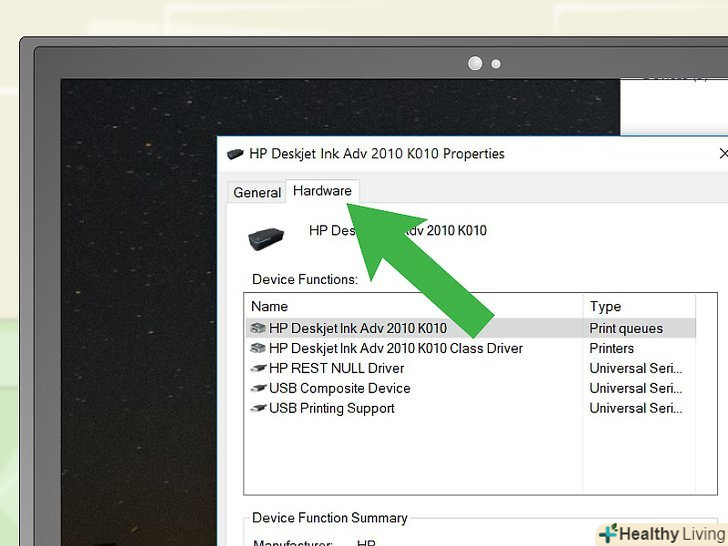Click the print queue icon beside HP Deskjet K010

[x=258, y=328]
